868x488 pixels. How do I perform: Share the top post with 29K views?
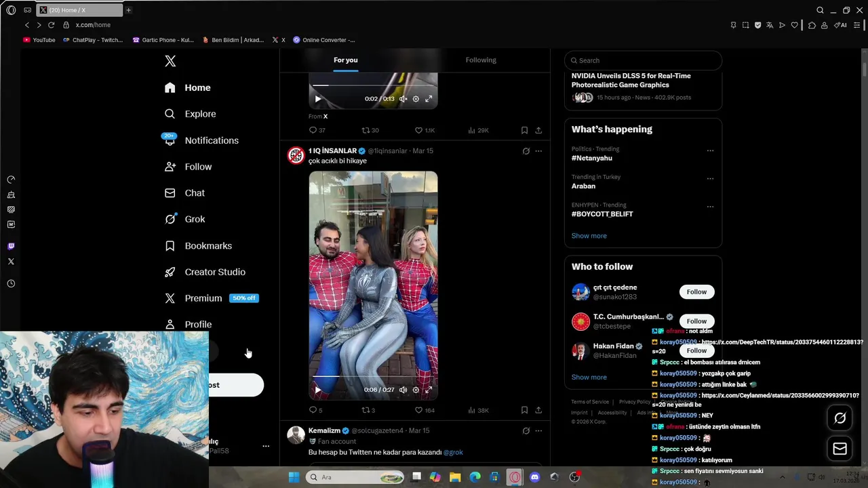538,130
